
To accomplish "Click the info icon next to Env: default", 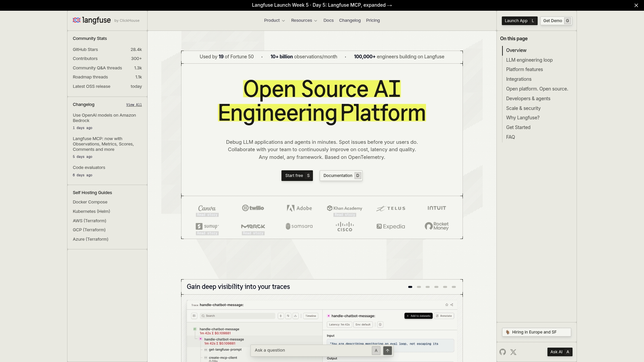I will click(380, 324).
